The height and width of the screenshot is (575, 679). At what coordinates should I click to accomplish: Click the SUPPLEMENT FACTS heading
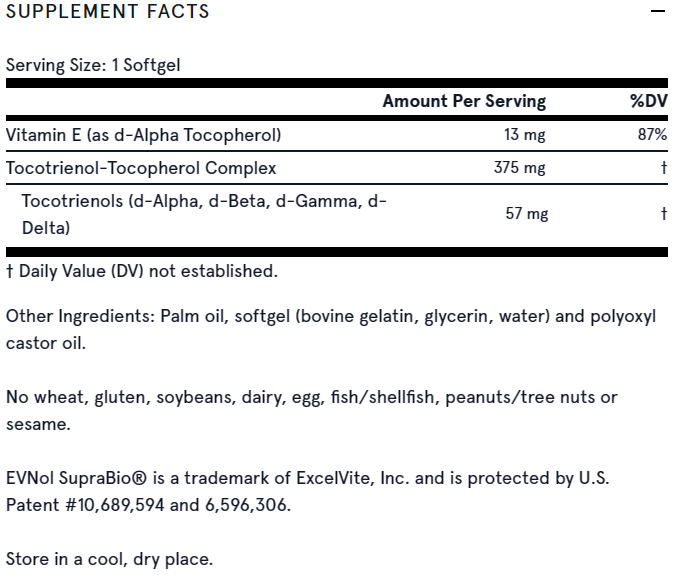[108, 12]
